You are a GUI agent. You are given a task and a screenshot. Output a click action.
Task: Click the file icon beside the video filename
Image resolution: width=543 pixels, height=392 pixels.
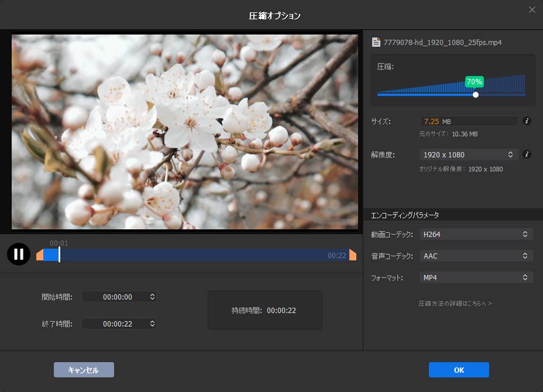[376, 43]
